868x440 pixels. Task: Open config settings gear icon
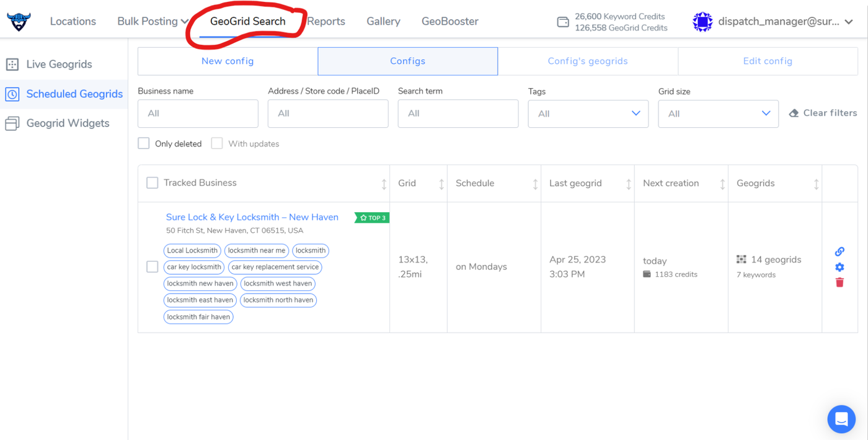click(839, 267)
